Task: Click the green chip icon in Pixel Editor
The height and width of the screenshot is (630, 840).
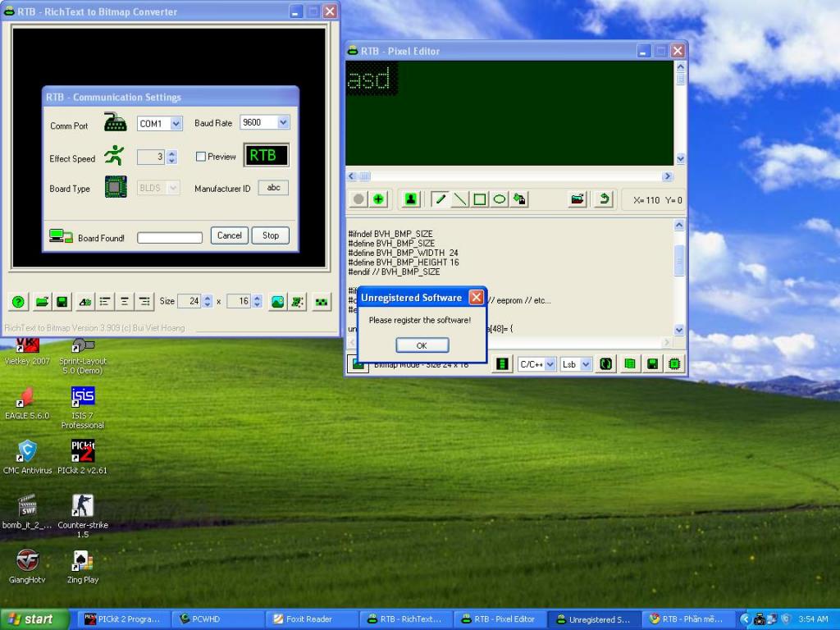Action: [x=674, y=363]
